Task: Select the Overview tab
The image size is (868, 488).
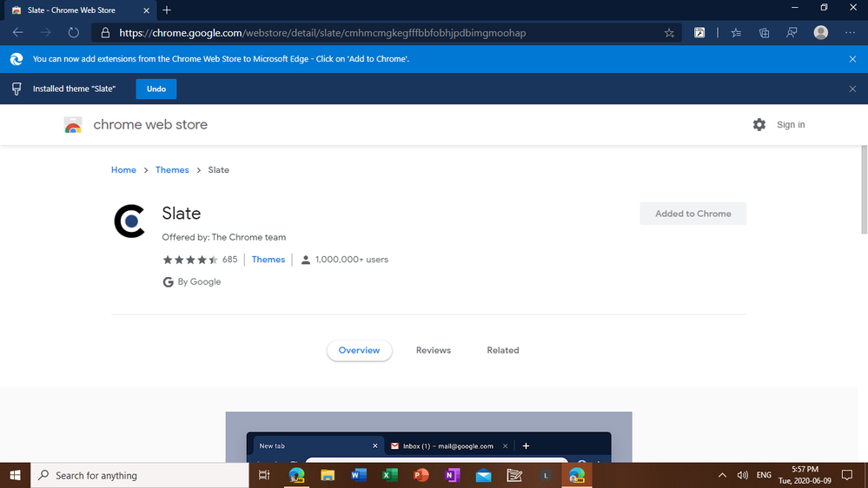Action: coord(359,350)
